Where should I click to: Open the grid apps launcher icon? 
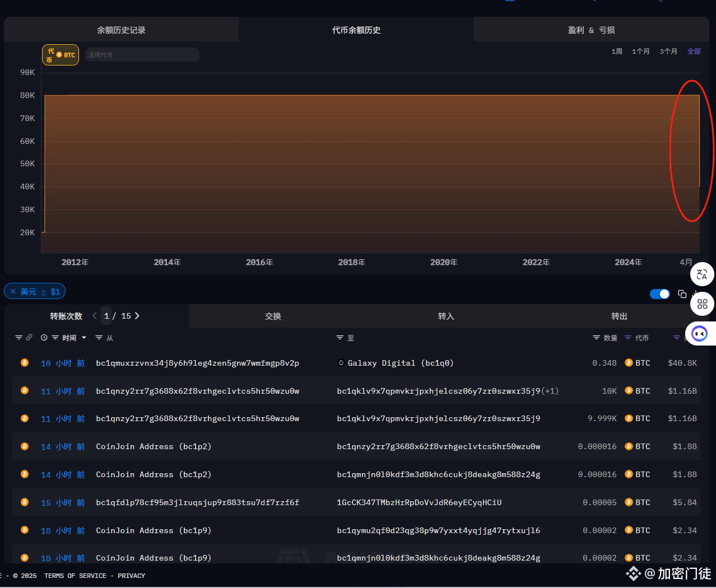pos(702,304)
